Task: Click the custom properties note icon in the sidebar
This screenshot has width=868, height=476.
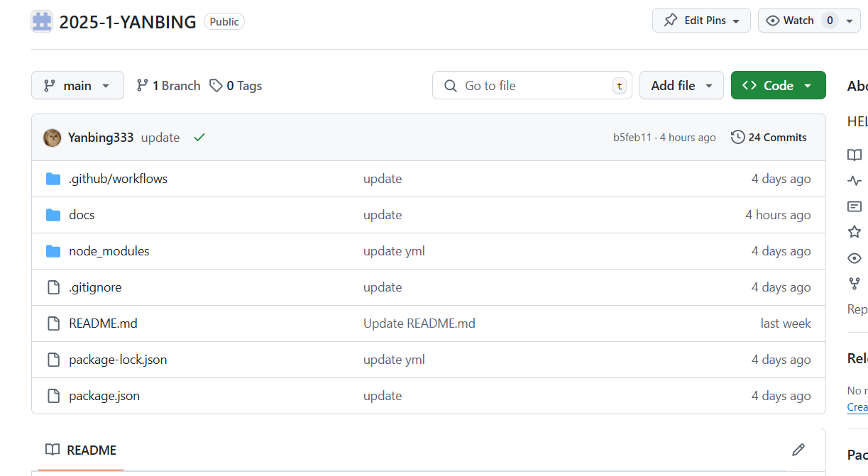Action: (855, 206)
